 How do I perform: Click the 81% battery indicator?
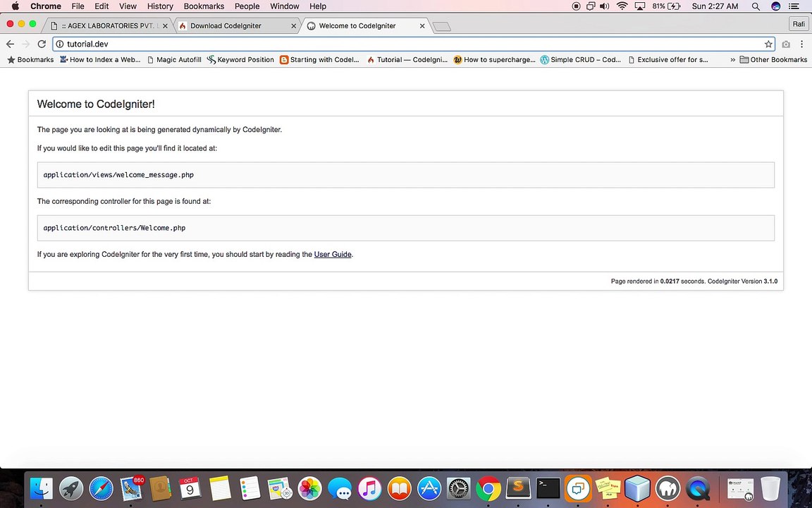(x=667, y=6)
